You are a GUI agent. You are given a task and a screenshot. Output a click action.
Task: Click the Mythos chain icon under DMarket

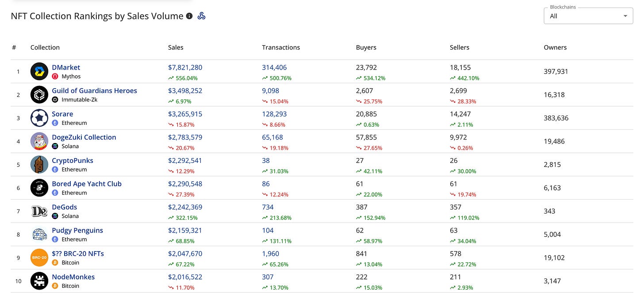click(x=55, y=76)
